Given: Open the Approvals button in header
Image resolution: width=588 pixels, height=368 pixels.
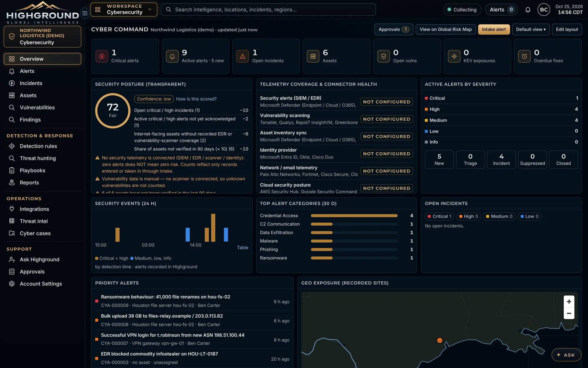Looking at the screenshot, I should point(394,29).
